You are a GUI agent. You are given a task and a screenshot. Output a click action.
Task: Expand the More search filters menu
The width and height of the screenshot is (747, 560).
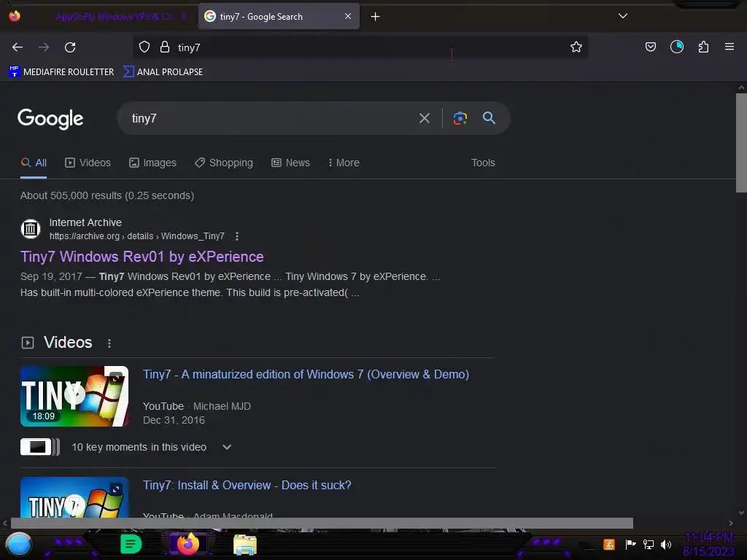(344, 163)
